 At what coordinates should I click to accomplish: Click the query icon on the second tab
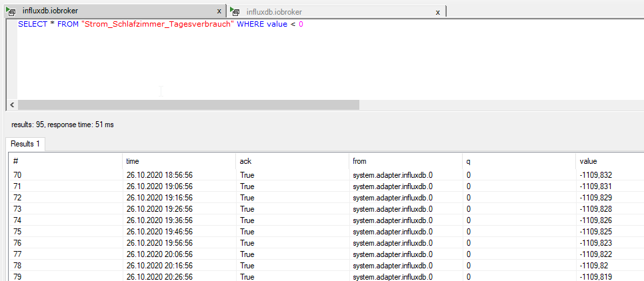click(x=235, y=11)
